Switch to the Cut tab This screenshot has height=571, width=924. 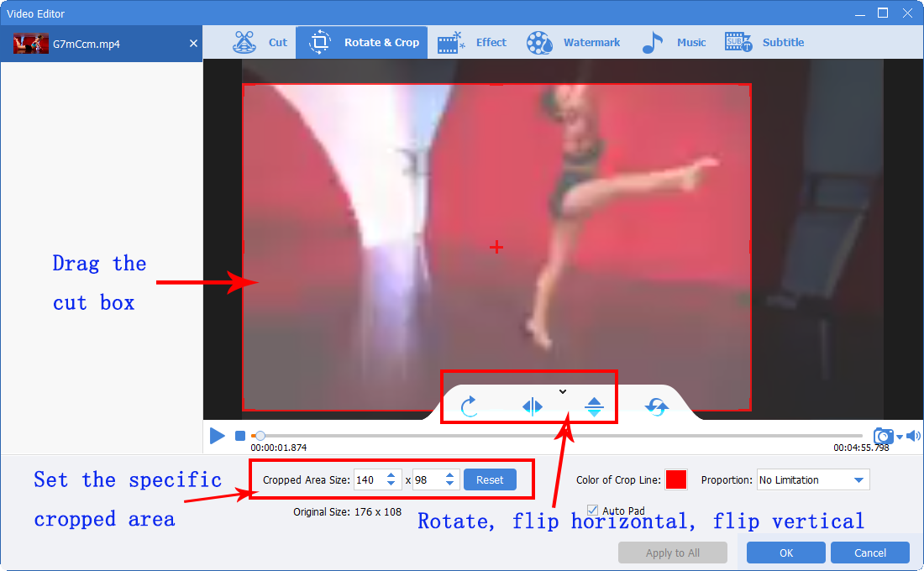click(260, 43)
